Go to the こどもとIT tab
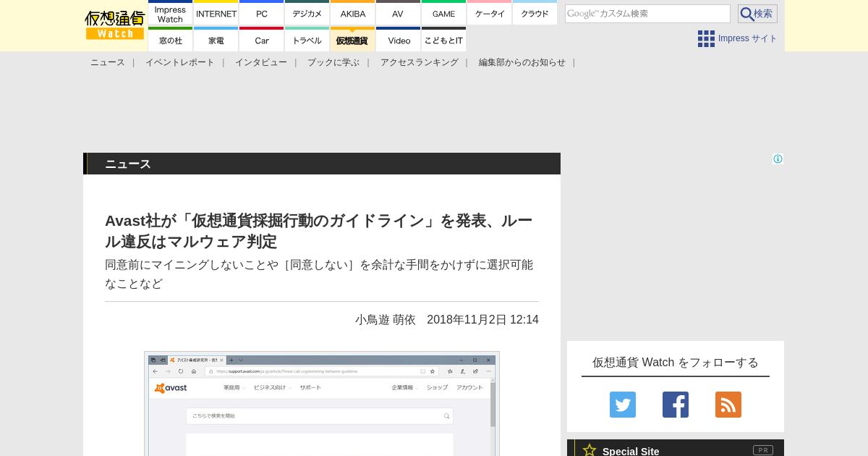The image size is (868, 456). point(443,40)
